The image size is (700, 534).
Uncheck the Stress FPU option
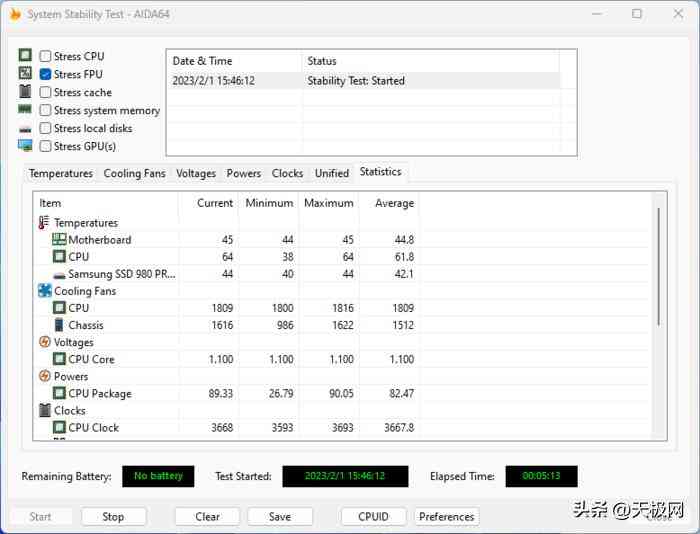click(x=46, y=75)
